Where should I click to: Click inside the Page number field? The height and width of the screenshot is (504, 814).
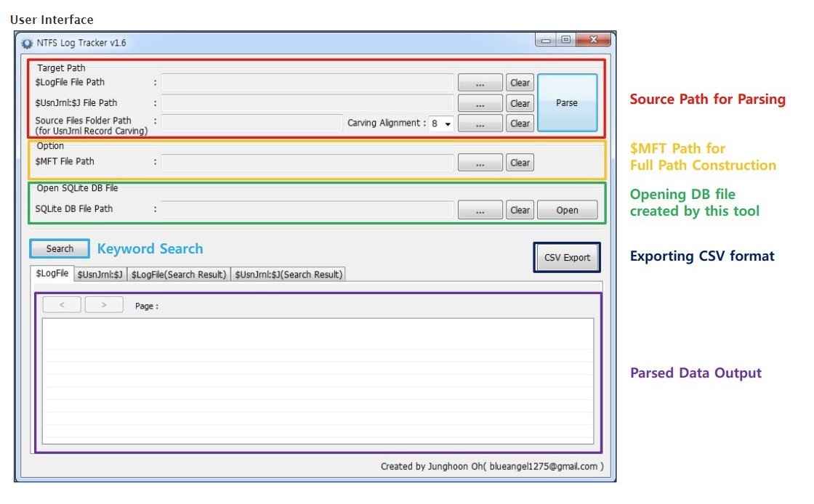171,305
